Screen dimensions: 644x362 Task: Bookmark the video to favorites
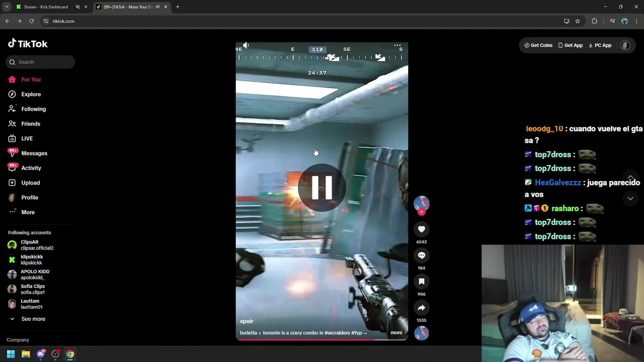click(x=422, y=282)
